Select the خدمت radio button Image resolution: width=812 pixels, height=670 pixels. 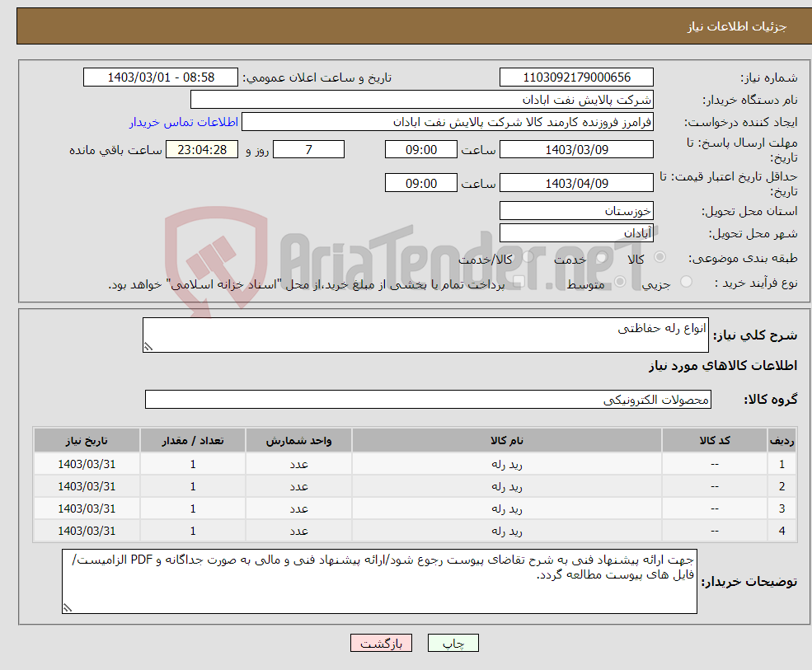tap(601, 257)
